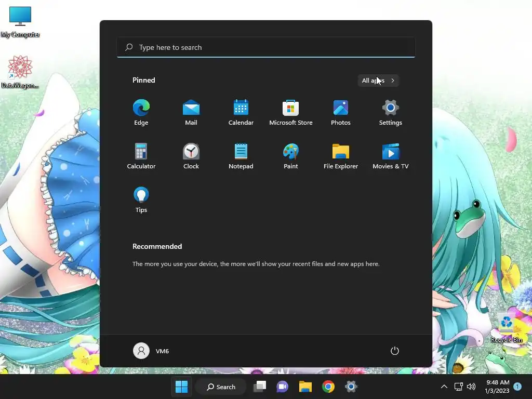Image resolution: width=532 pixels, height=399 pixels.
Task: Click the Pinned section heading
Action: [144, 80]
